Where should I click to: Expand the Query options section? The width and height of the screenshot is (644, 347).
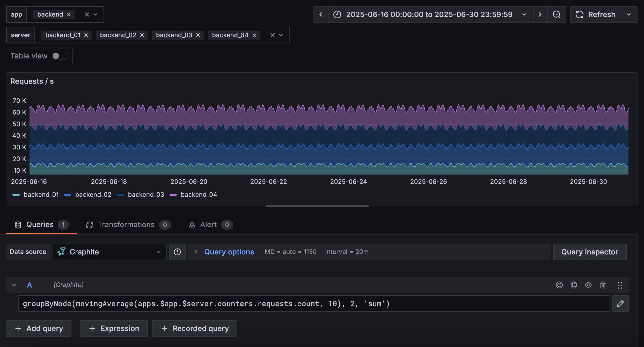point(229,252)
